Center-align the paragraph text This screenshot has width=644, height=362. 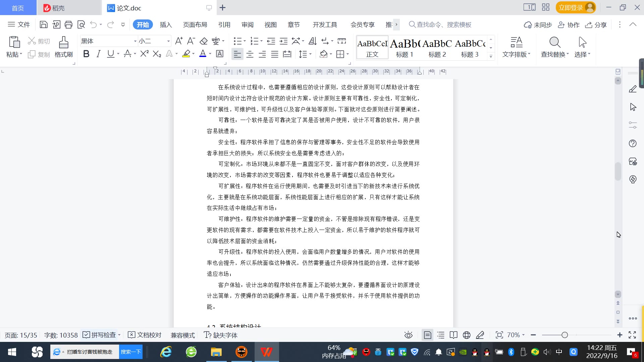tap(250, 54)
